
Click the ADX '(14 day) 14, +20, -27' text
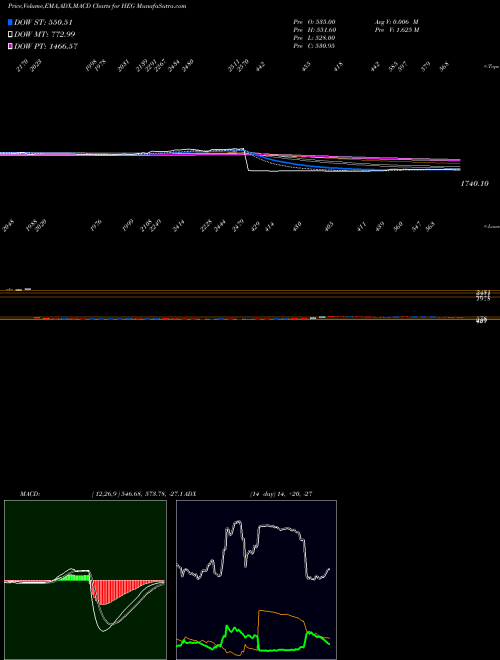pyautogui.click(x=280, y=494)
